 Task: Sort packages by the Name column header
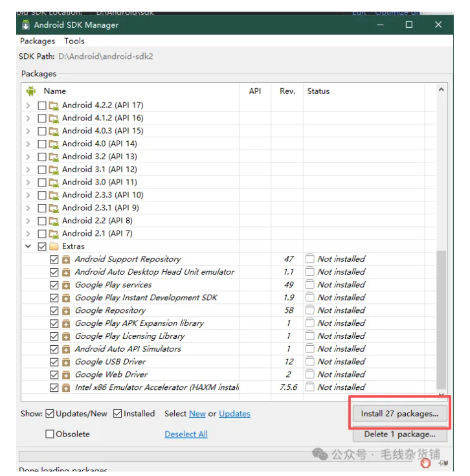54,91
